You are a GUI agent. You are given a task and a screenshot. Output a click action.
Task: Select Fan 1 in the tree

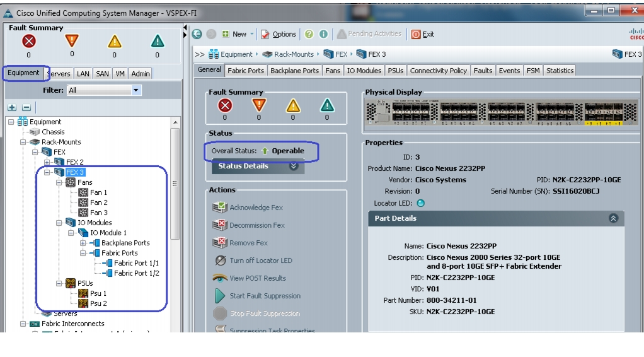[98, 192]
